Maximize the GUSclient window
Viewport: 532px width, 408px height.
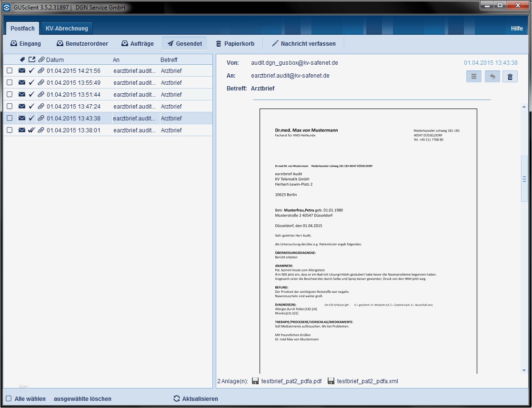point(500,6)
